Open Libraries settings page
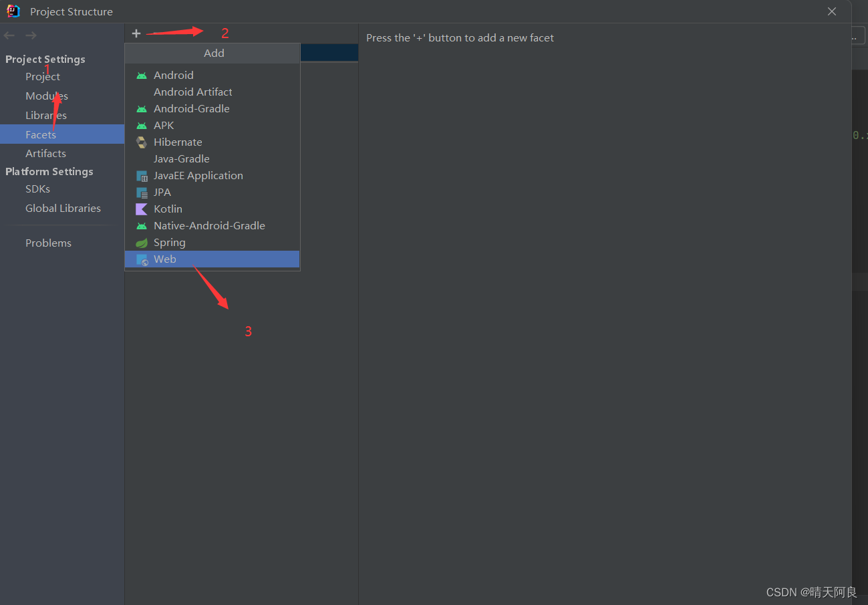868x605 pixels. pos(46,116)
